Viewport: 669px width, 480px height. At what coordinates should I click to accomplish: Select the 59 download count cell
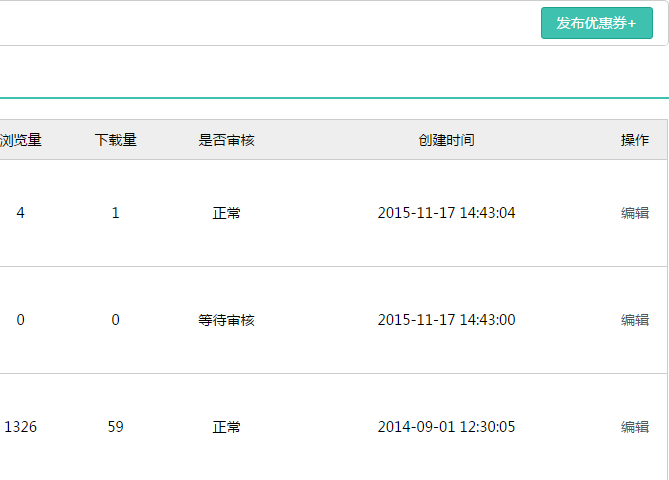click(x=116, y=427)
